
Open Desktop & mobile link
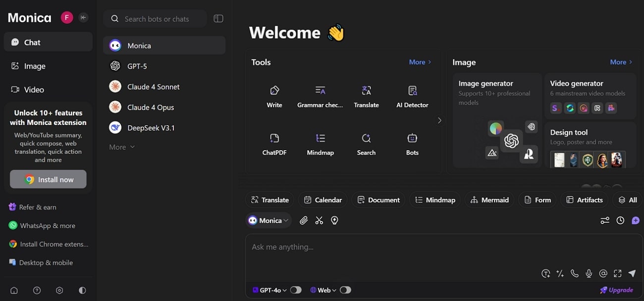point(41,263)
